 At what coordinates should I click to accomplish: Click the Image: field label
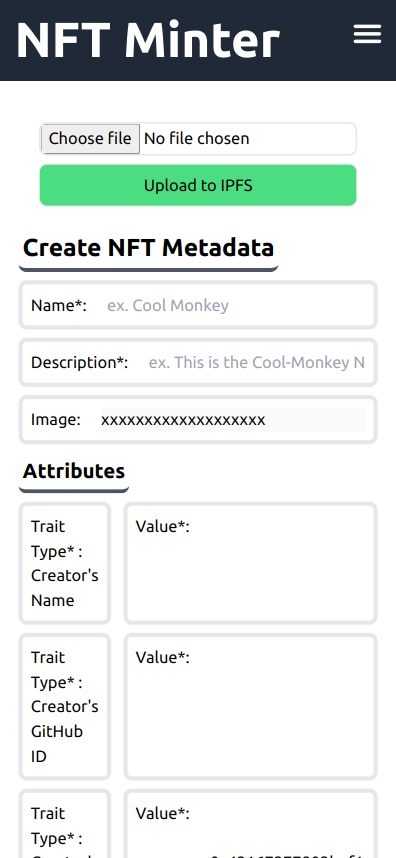pos(56,420)
